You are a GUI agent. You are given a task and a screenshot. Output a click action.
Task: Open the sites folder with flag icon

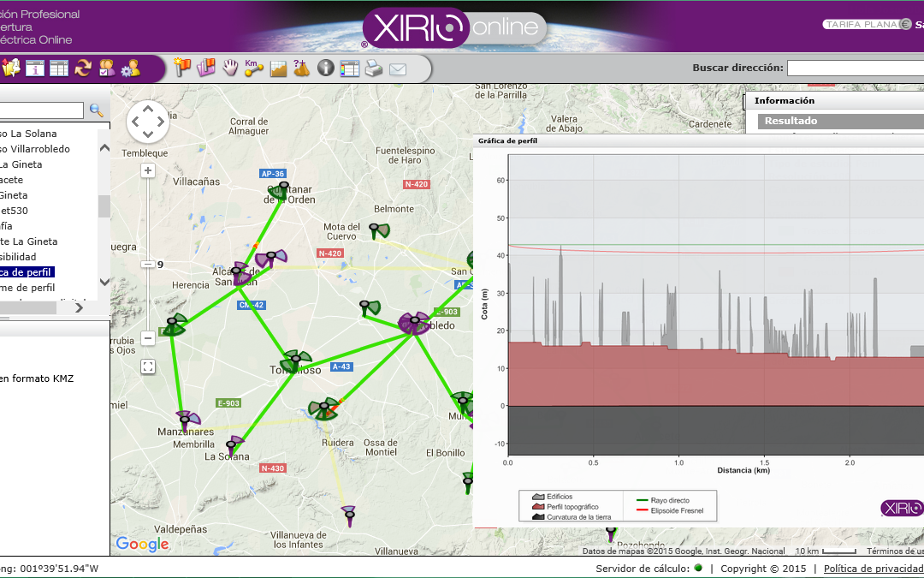(x=206, y=68)
